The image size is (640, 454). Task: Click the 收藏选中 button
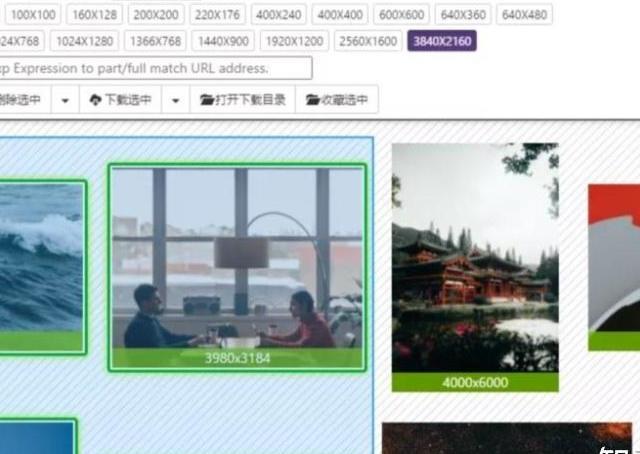337,100
